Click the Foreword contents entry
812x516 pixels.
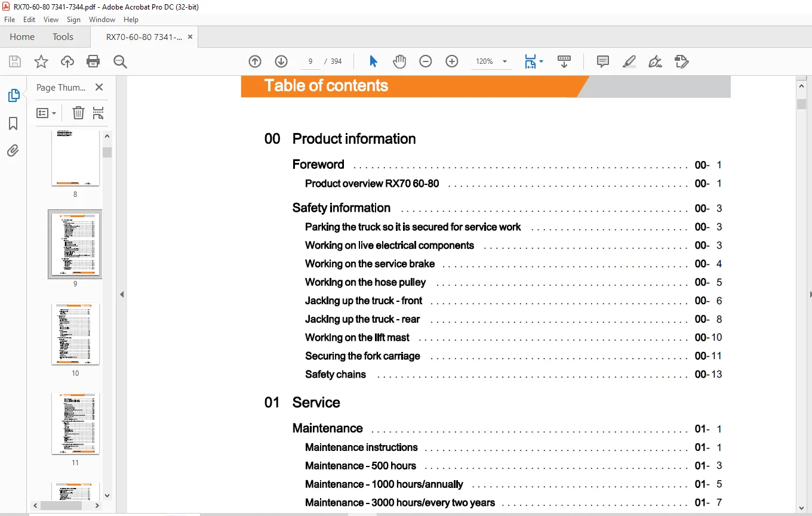(318, 165)
